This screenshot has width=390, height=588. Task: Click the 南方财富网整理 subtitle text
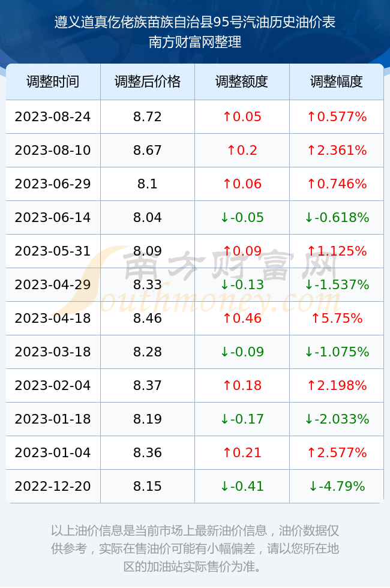coord(194,41)
